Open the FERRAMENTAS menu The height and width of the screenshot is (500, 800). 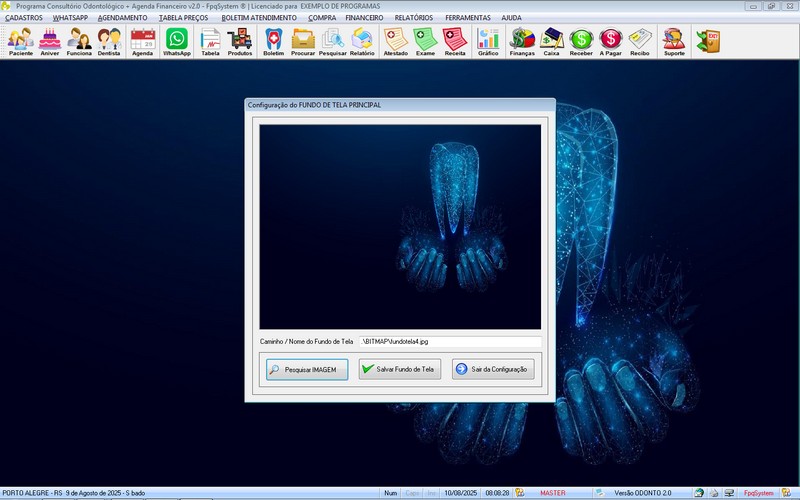(x=468, y=18)
